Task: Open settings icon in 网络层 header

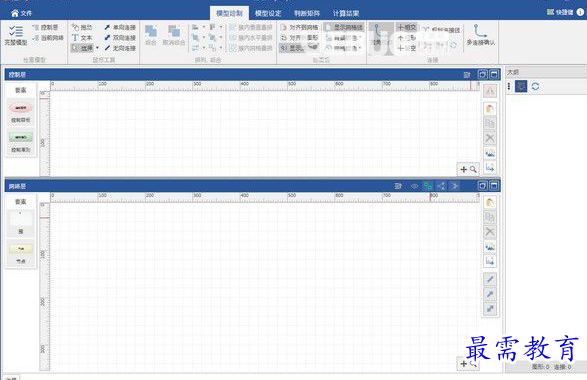Action: click(398, 186)
